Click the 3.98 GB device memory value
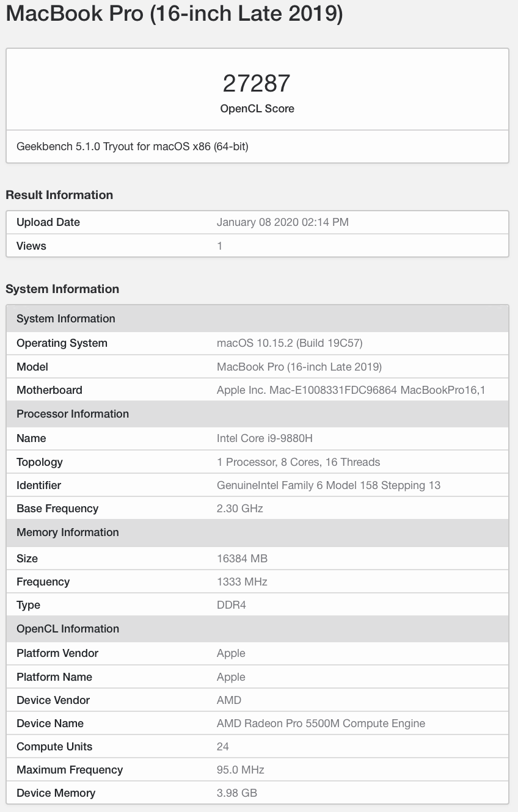This screenshot has width=518, height=812. click(x=237, y=793)
